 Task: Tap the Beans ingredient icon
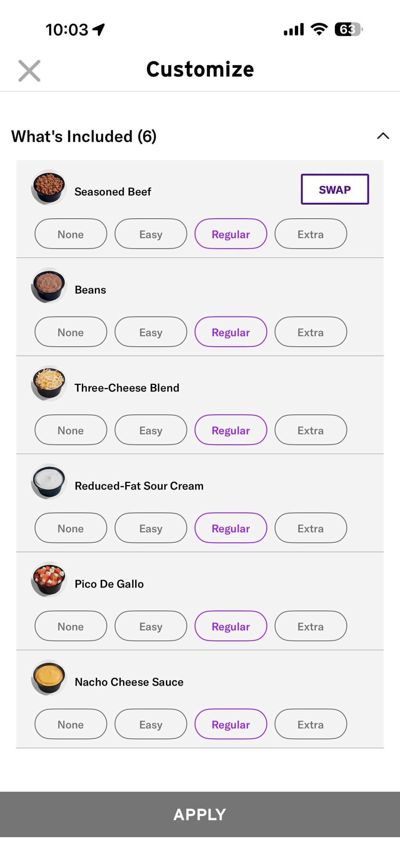coord(49,285)
